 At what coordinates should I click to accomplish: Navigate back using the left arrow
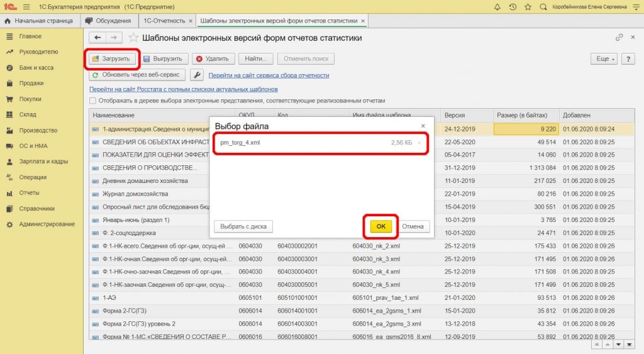click(x=97, y=38)
